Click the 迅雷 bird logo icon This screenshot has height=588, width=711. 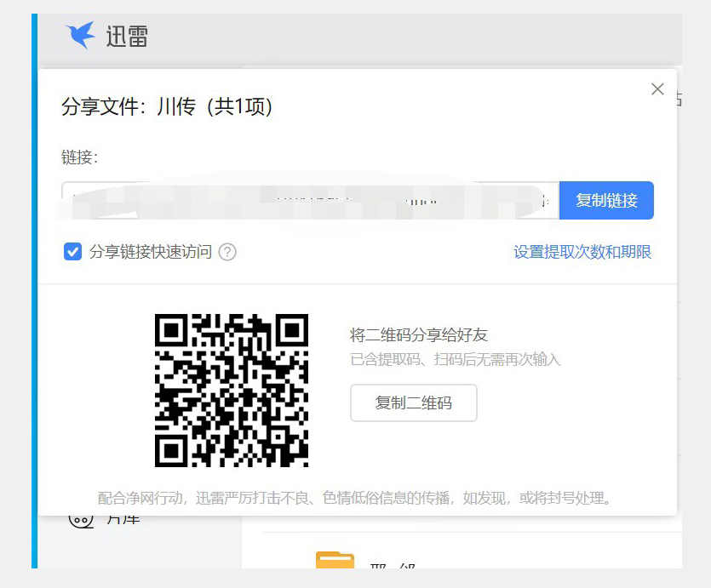pyautogui.click(x=80, y=36)
